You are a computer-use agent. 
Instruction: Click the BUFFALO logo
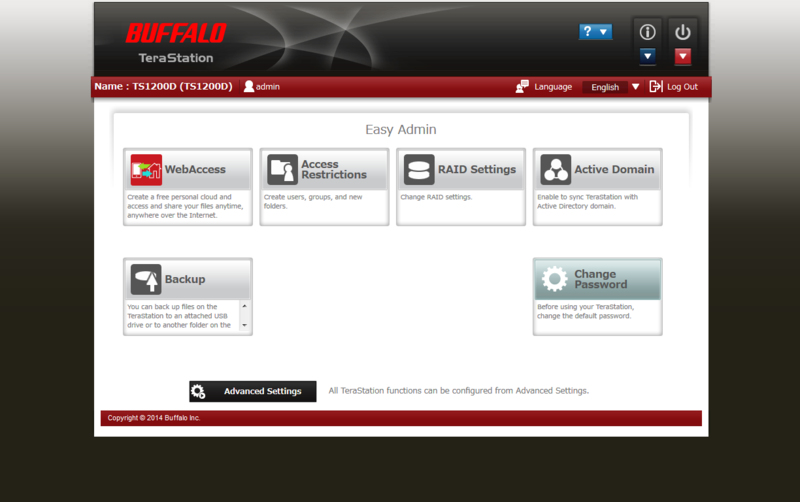pos(176,33)
